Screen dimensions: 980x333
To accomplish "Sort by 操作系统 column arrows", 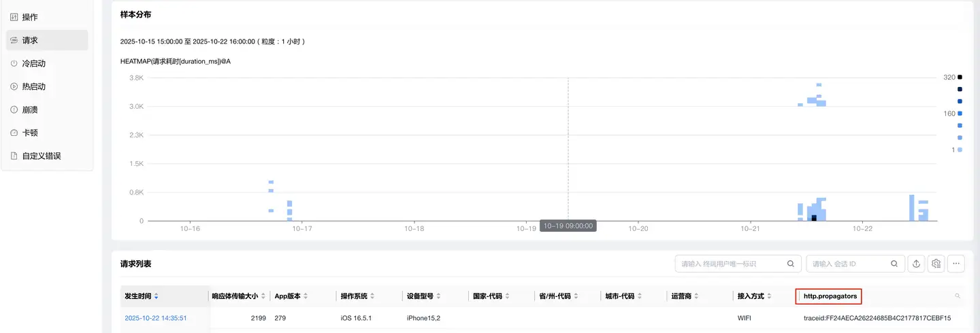I will click(372, 296).
